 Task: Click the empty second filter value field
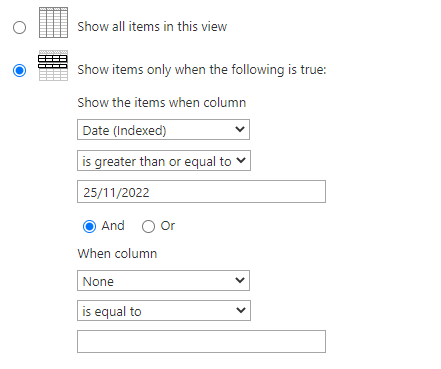(201, 342)
